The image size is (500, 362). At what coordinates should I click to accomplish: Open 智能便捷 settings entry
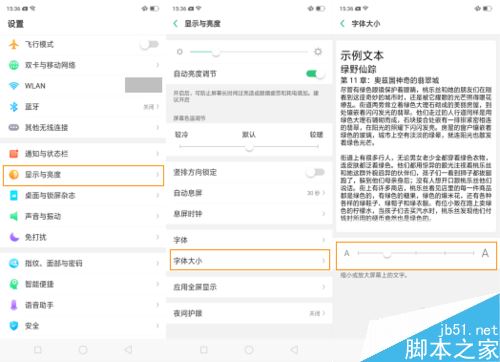(83, 284)
